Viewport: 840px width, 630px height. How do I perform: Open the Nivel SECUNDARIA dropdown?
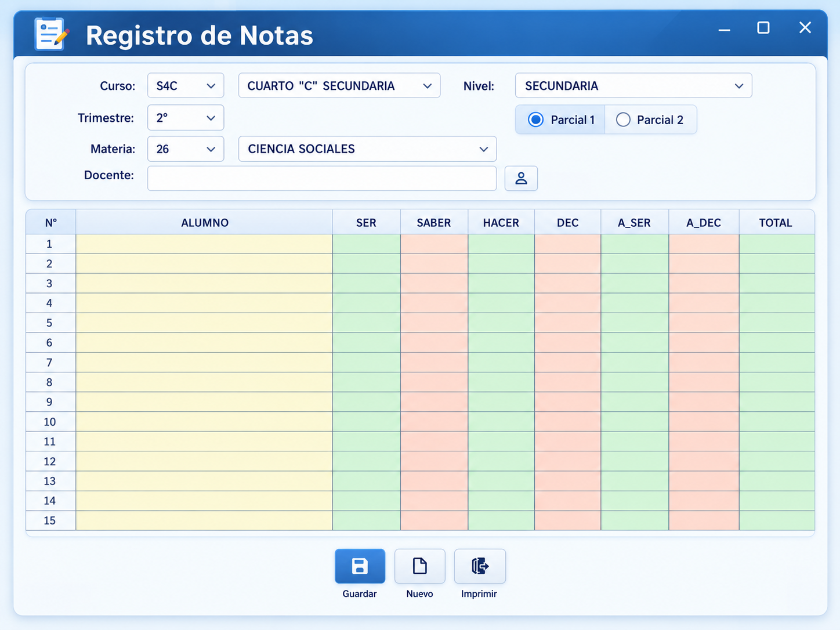633,86
